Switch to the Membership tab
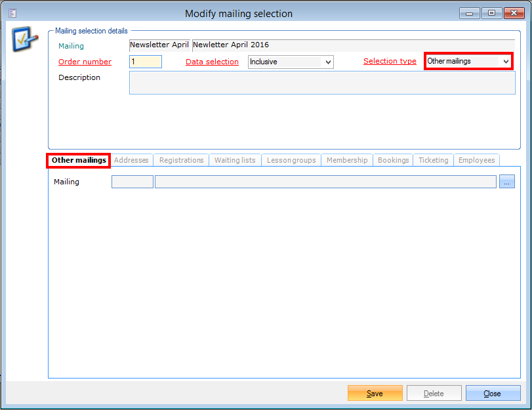This screenshot has width=532, height=410. point(347,160)
